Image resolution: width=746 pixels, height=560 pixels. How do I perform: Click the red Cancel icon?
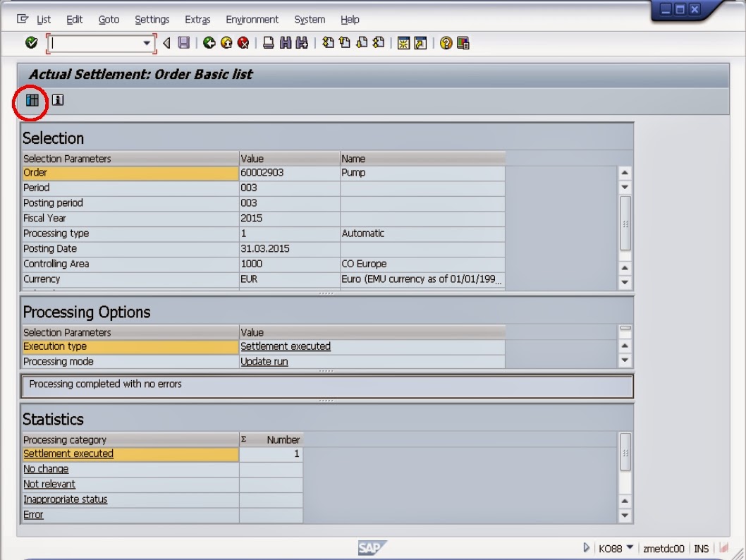pos(243,43)
